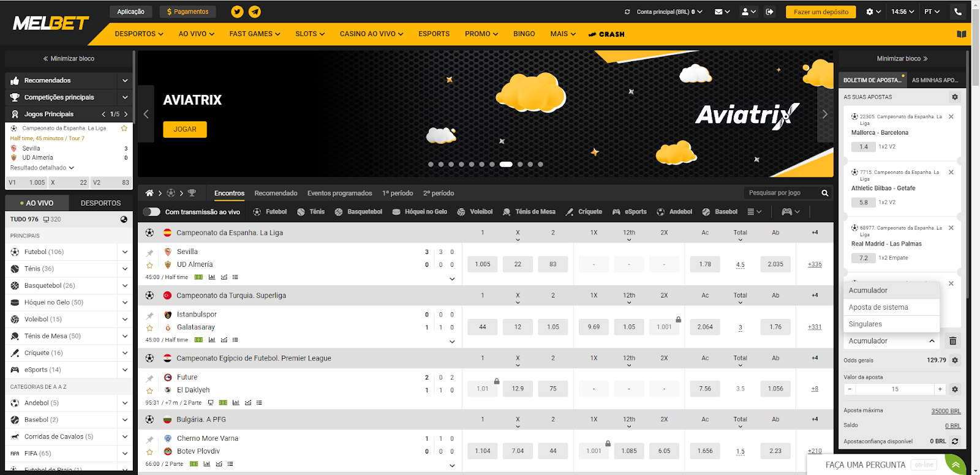Favorite the Istanbulspor - Galatasaray match

click(x=149, y=328)
